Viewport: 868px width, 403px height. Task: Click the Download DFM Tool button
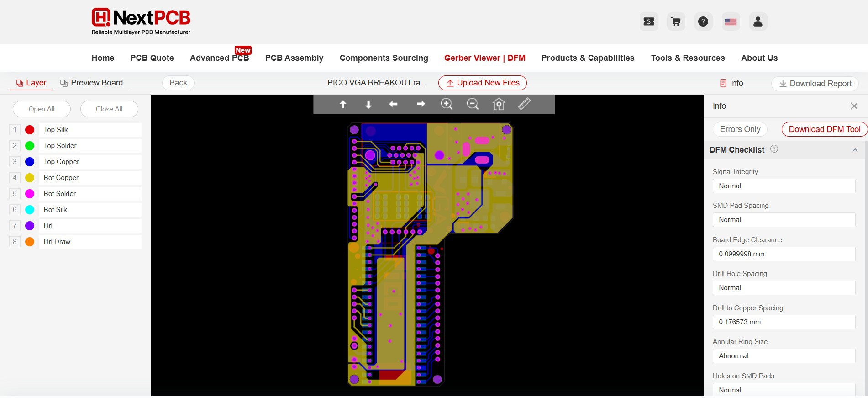click(x=824, y=129)
